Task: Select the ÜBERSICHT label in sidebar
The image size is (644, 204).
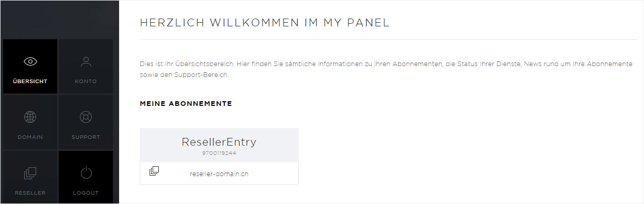Action: tap(30, 82)
